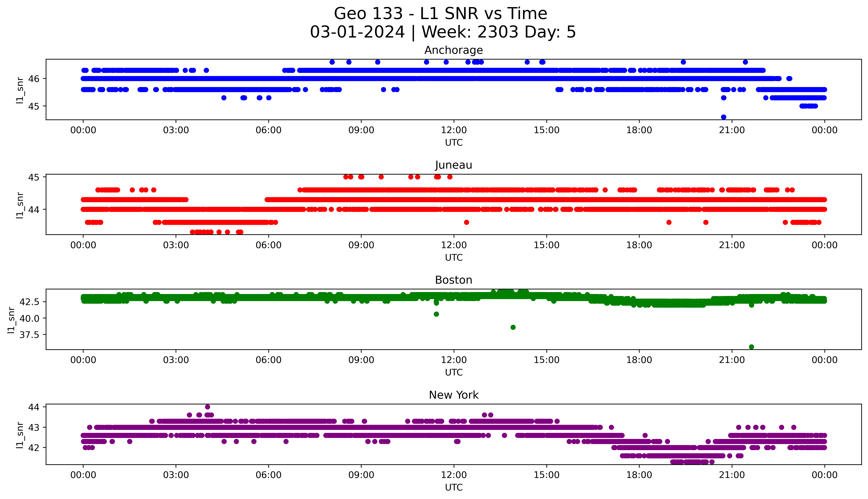The height and width of the screenshot is (499, 868).
Task: Click the "45" y-tick on the Juneau plot
Action: [34, 178]
